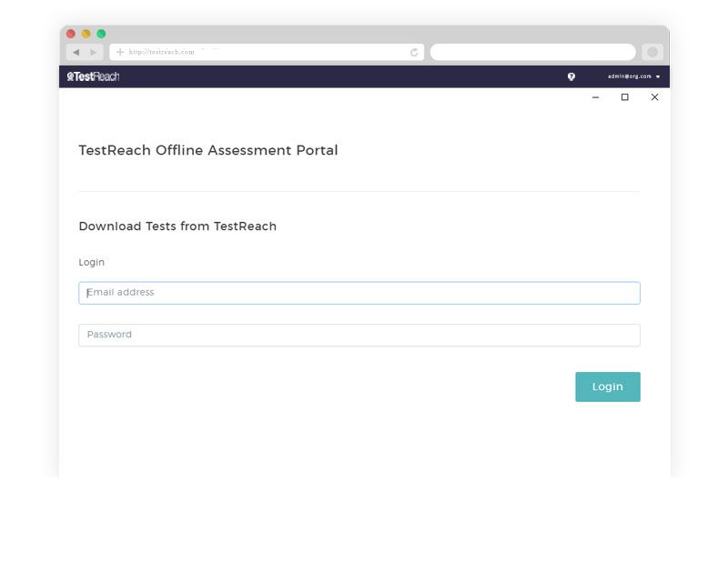This screenshot has height=573, width=728.
Task: Click the red macOS close dot
Action: click(71, 34)
